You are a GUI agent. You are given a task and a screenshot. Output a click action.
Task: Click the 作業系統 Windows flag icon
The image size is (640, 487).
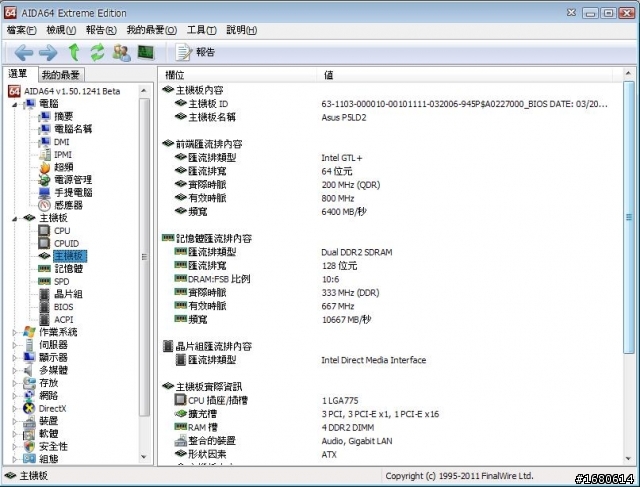[x=29, y=332]
